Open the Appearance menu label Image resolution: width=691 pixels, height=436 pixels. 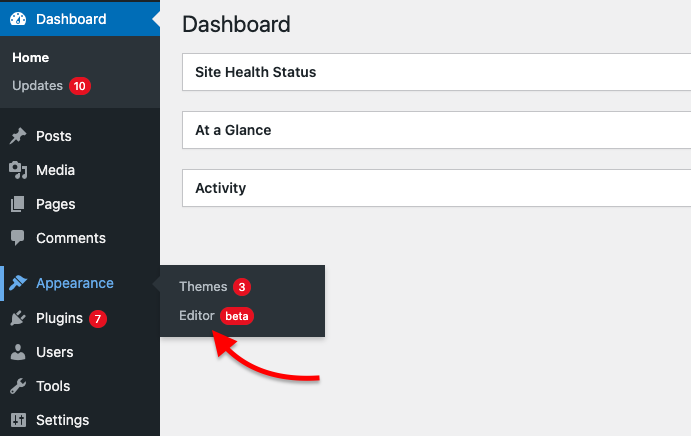point(75,283)
